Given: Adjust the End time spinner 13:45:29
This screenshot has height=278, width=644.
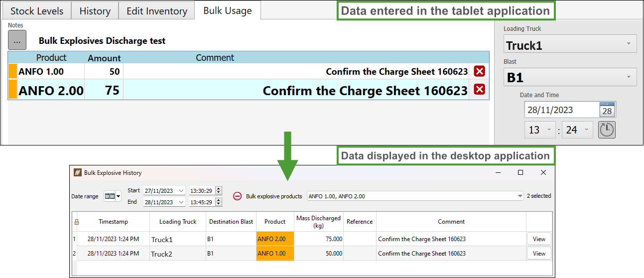Looking at the screenshot, I should click(218, 202).
